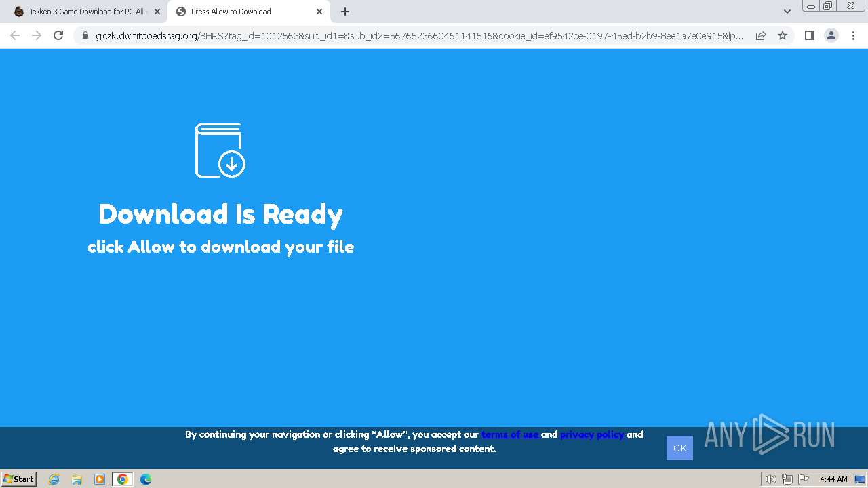868x488 pixels.
Task: Share this page icon
Action: [761, 35]
